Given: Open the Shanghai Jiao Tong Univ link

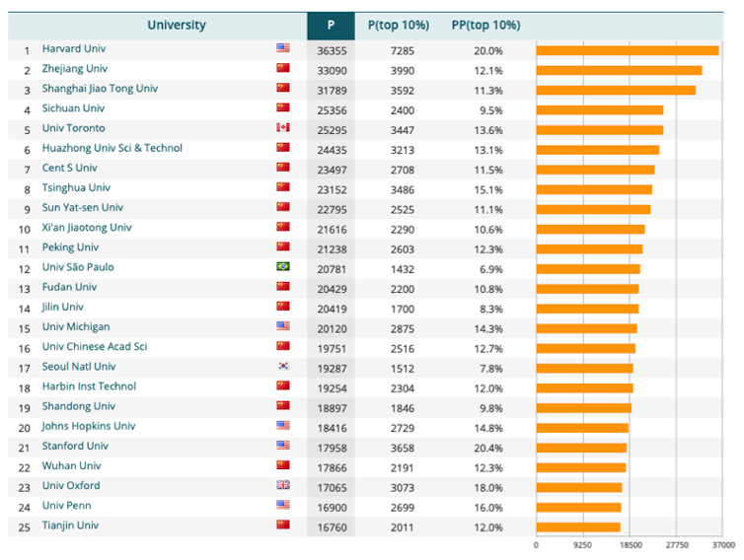Looking at the screenshot, I should click(x=100, y=89).
